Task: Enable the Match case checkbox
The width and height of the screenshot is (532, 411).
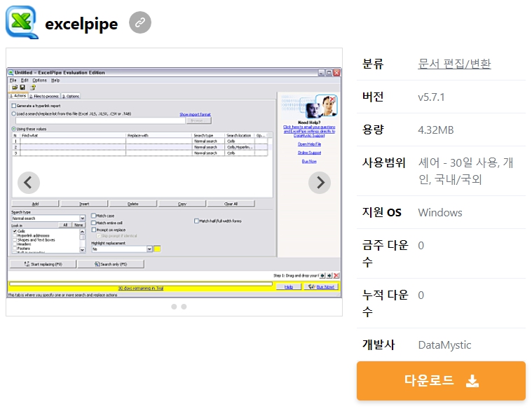Action: (x=94, y=216)
